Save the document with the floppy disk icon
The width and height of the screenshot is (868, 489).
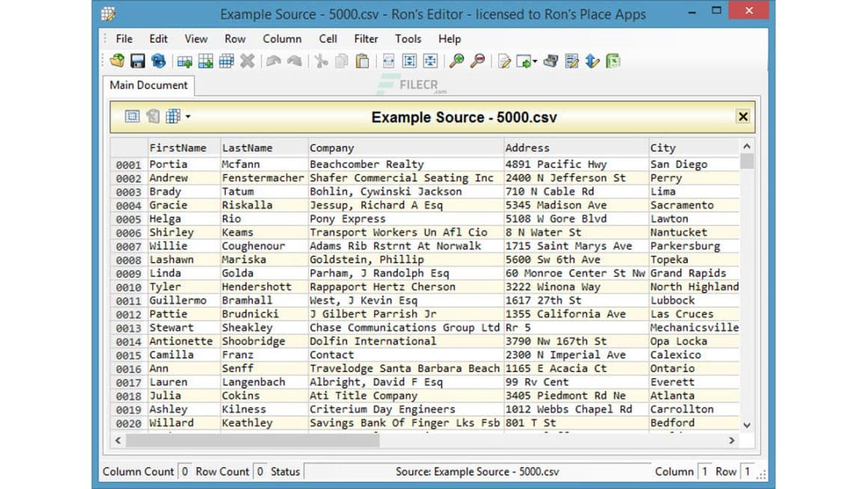tap(137, 61)
